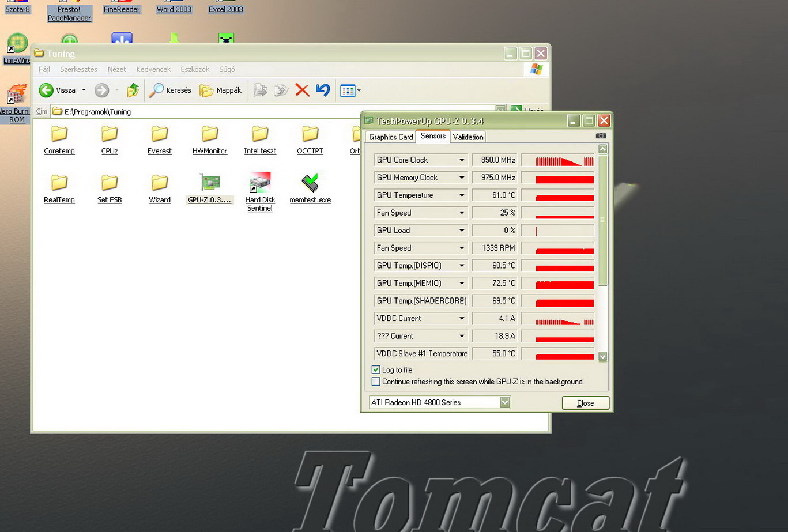Image resolution: width=788 pixels, height=532 pixels.
Task: Select the GPU-Z.0.3 executable icon
Action: [x=210, y=182]
